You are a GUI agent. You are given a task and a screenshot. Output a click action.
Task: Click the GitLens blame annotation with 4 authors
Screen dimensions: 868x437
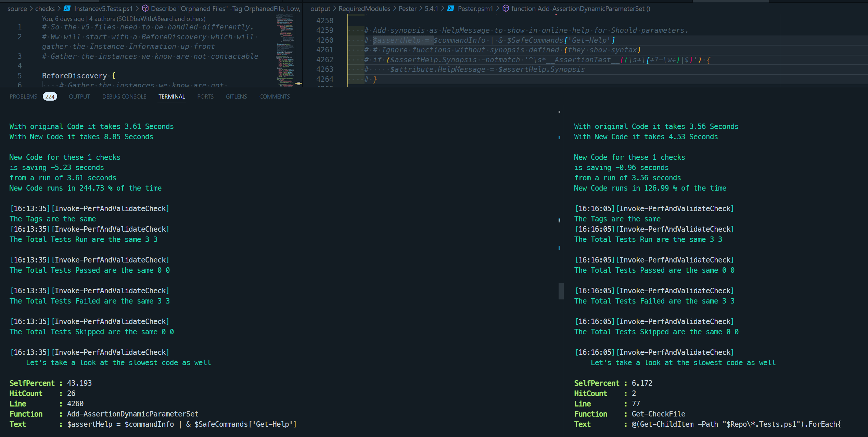[x=123, y=19]
